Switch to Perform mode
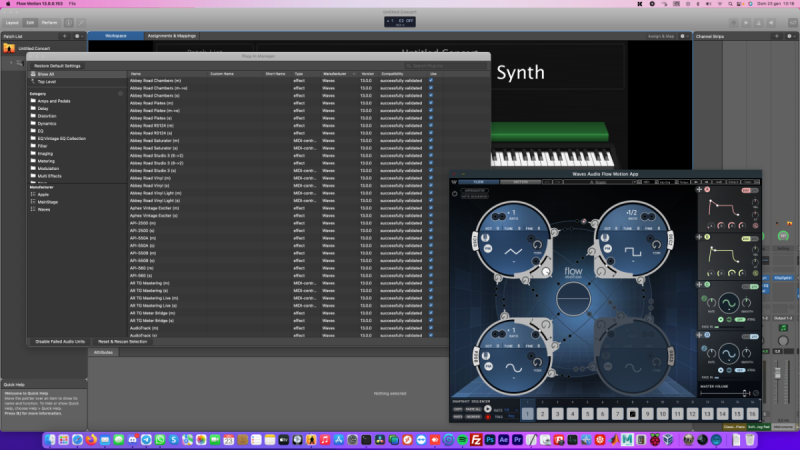The height and width of the screenshot is (450, 800). click(48, 20)
